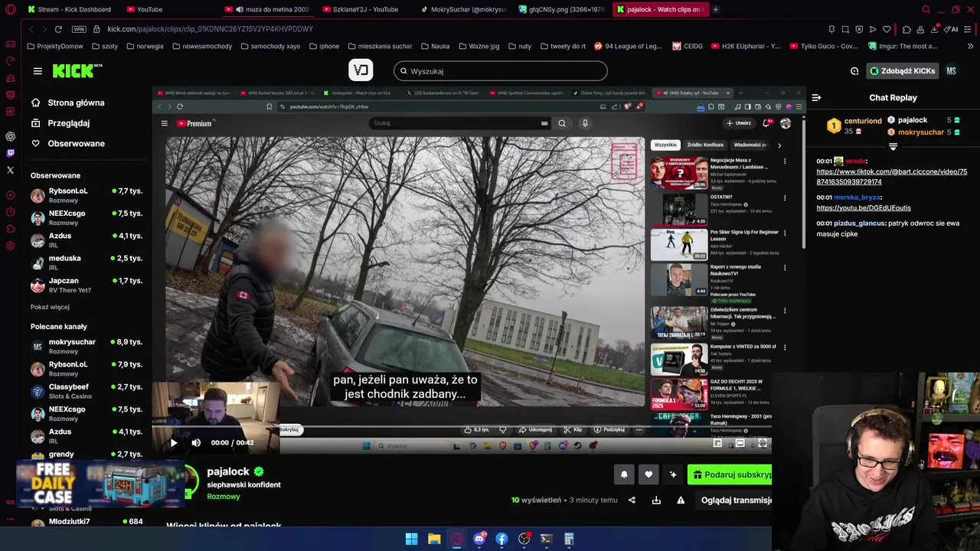Viewport: 980px width, 551px height.
Task: Open the Kick hamburger menu
Action: tap(38, 71)
